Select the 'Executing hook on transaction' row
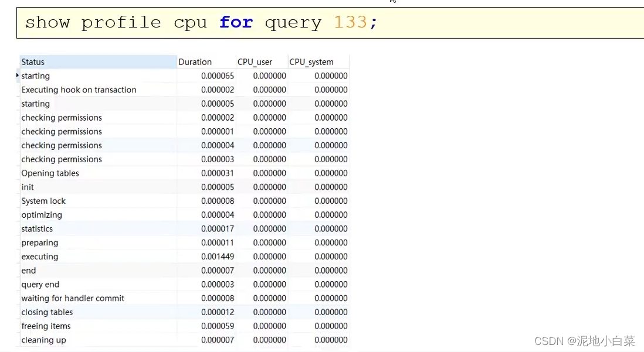The height and width of the screenshot is (352, 644). (184, 90)
